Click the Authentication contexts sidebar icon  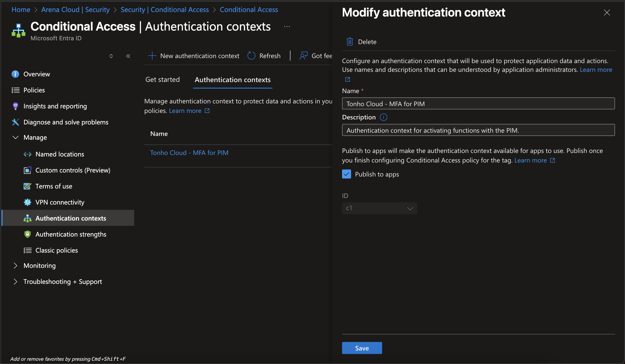pos(27,218)
